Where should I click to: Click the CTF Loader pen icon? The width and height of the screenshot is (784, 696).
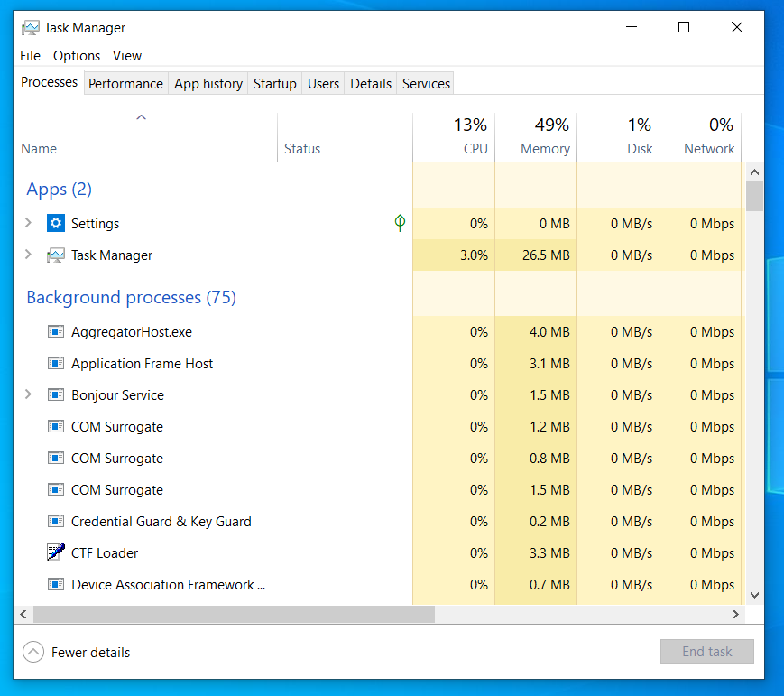(x=56, y=552)
